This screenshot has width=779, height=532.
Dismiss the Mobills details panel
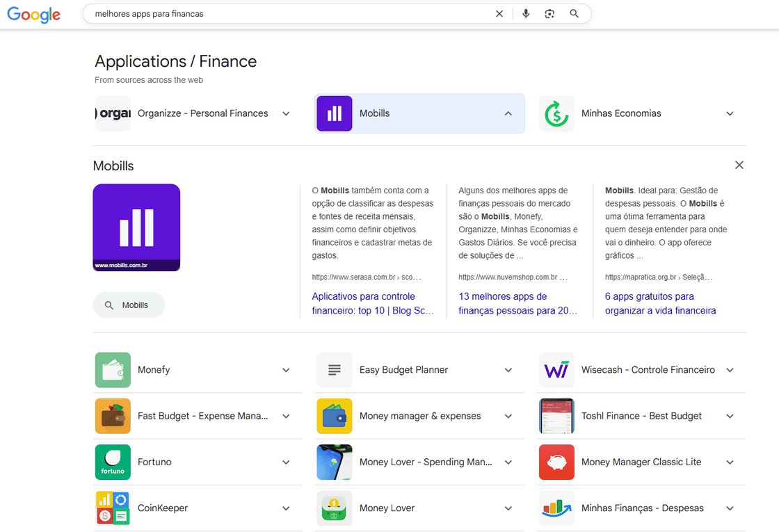pos(739,165)
